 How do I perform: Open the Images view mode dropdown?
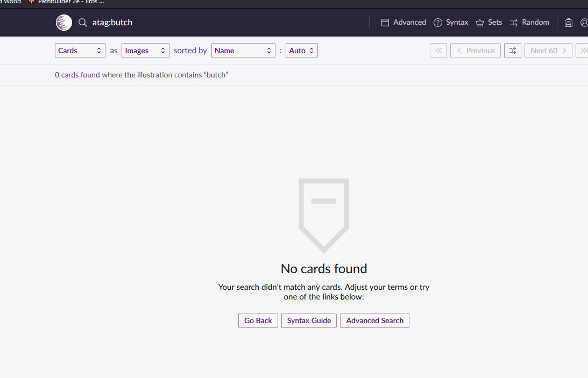(145, 51)
